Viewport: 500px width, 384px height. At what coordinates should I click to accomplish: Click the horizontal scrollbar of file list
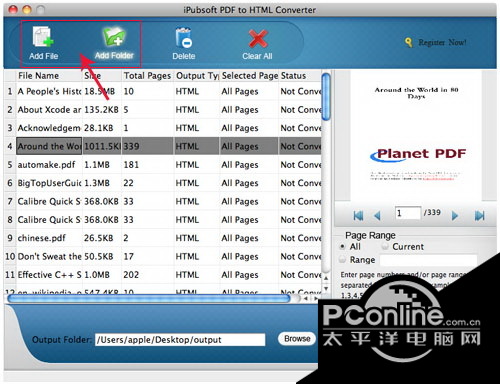(149, 298)
